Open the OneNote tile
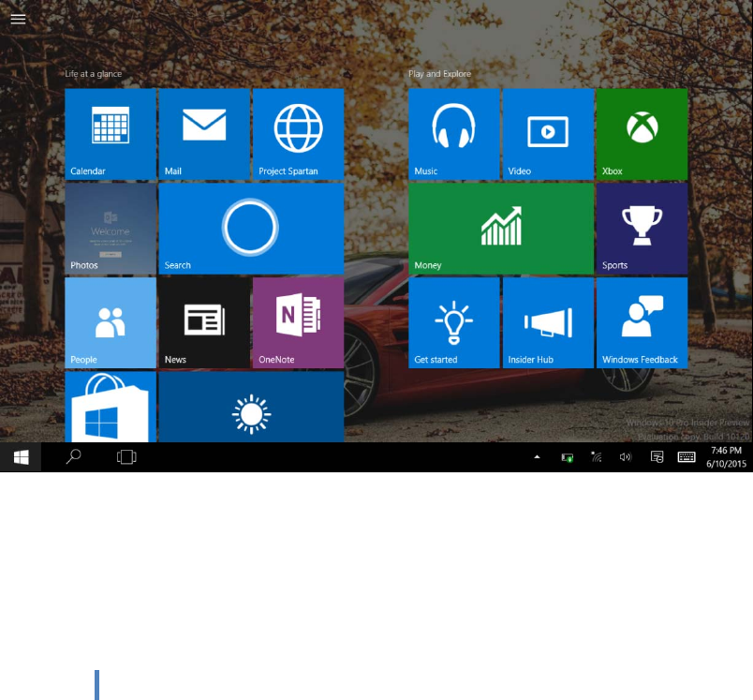The image size is (753, 700). (x=298, y=323)
